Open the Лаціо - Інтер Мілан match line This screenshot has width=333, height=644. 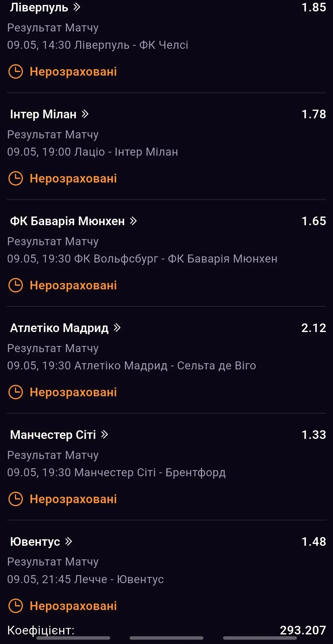[93, 152]
